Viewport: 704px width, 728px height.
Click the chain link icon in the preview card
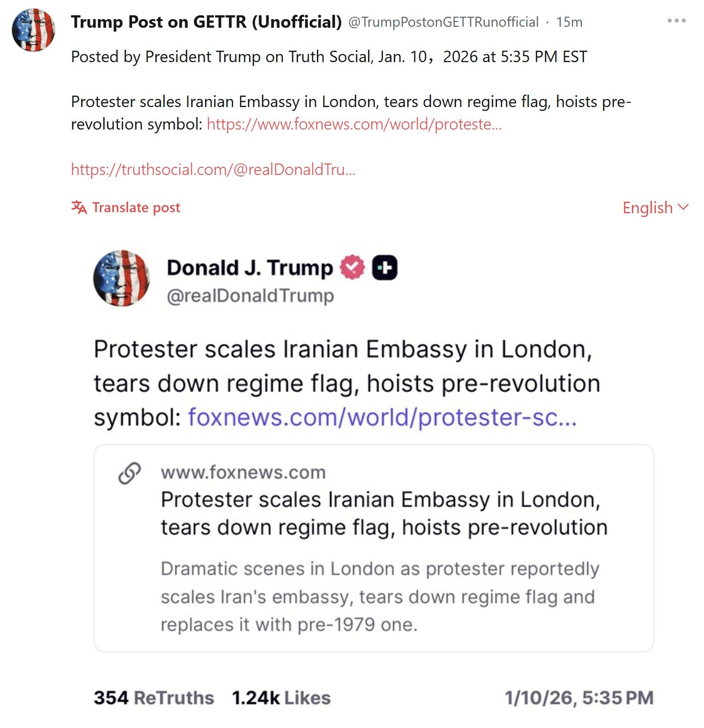pyautogui.click(x=130, y=473)
